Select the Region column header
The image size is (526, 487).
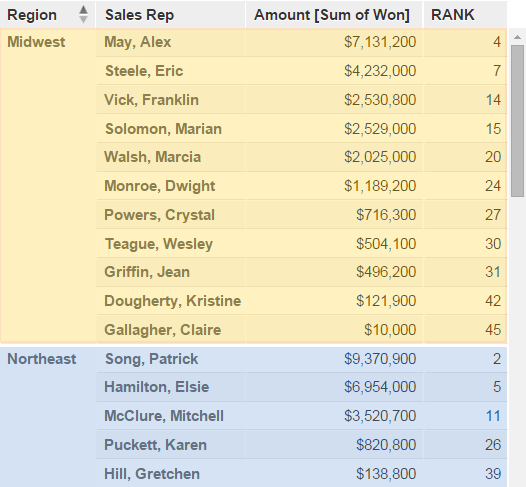tap(48, 15)
